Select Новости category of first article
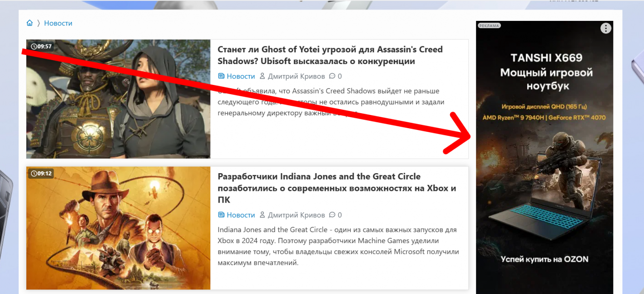 (241, 76)
